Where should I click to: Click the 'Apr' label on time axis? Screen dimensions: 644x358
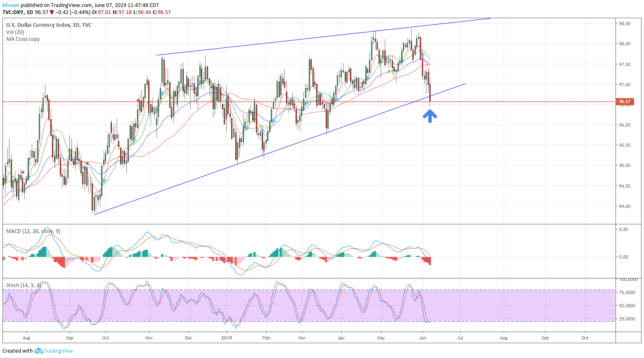[341, 338]
